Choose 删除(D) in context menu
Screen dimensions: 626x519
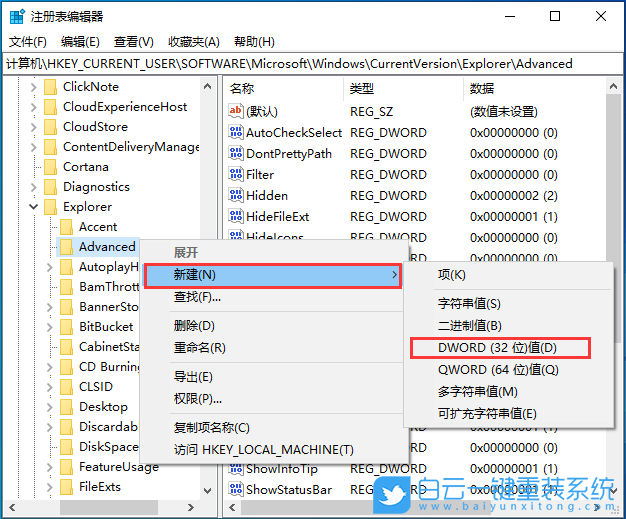273,326
